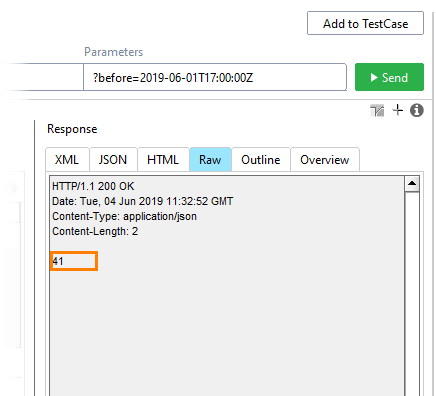
Task: Open the HTML response tab
Action: (163, 160)
